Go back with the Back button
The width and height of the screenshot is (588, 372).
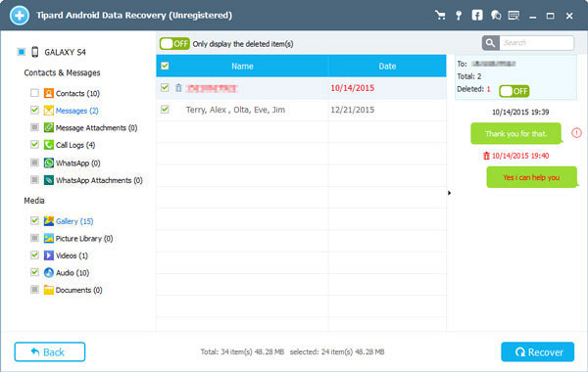(50, 351)
